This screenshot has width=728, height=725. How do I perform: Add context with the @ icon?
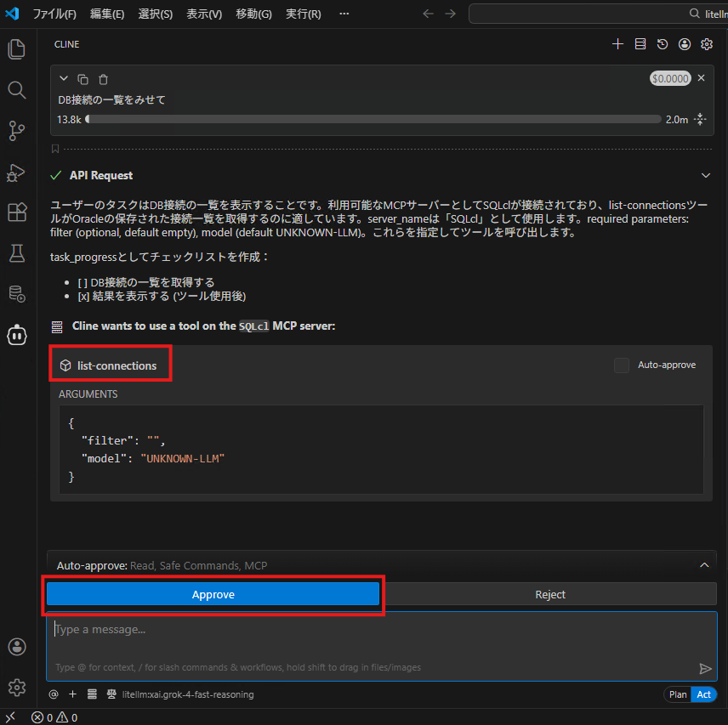[54, 694]
